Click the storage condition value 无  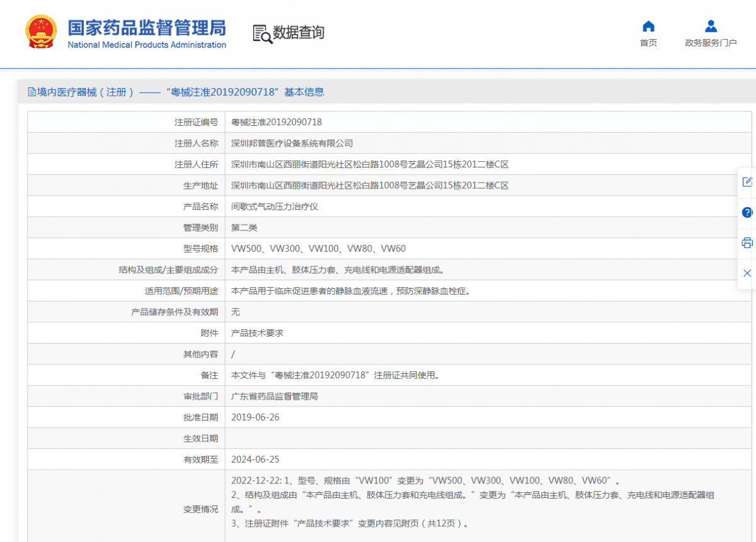pos(236,312)
